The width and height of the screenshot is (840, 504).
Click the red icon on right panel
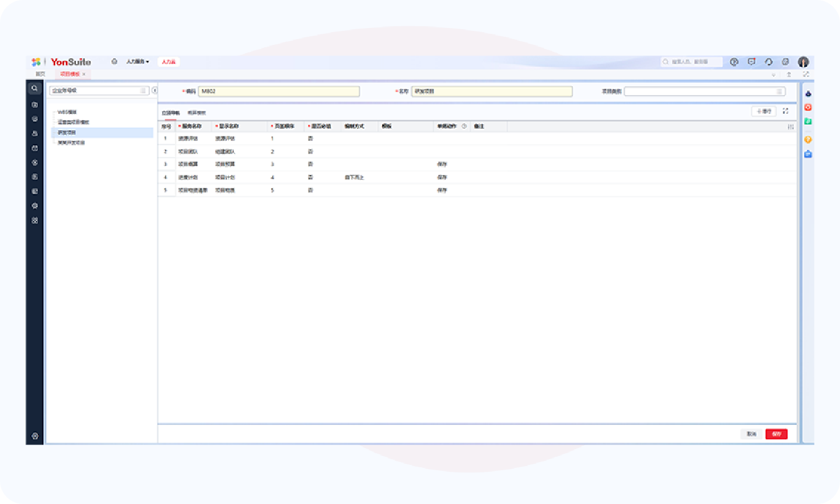tap(808, 107)
